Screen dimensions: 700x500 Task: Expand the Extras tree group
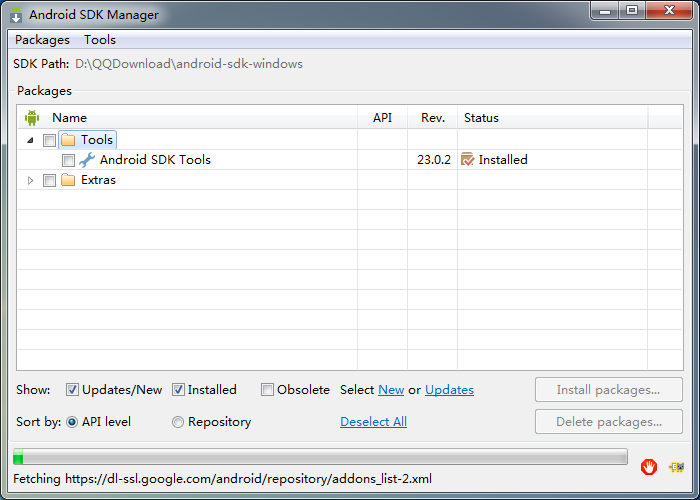pos(31,180)
